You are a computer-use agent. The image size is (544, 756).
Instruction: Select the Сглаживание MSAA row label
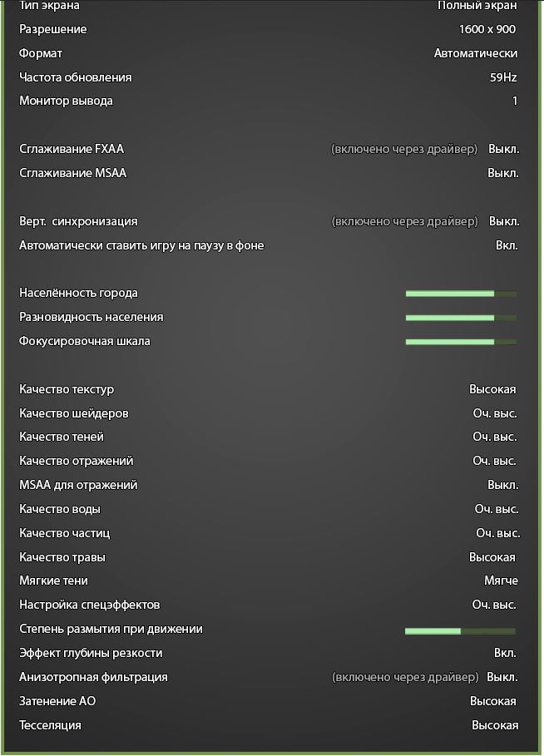(x=73, y=174)
